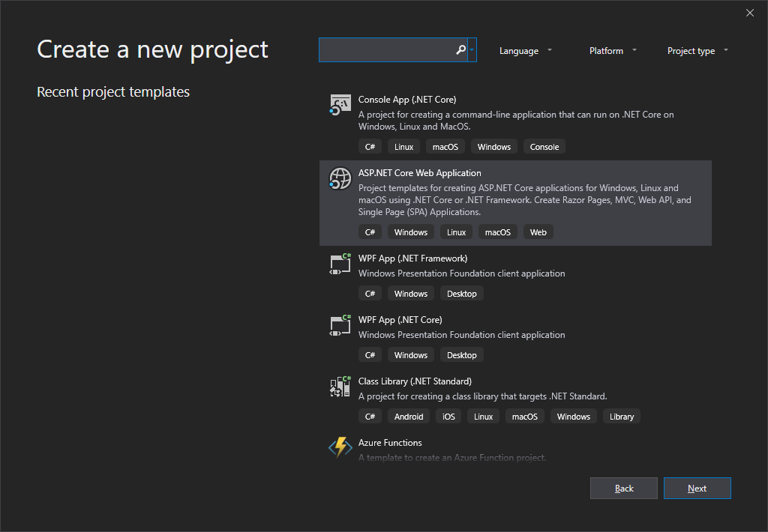Viewport: 768px width, 532px height.
Task: Click the Library tag under Class Library
Action: coord(622,417)
